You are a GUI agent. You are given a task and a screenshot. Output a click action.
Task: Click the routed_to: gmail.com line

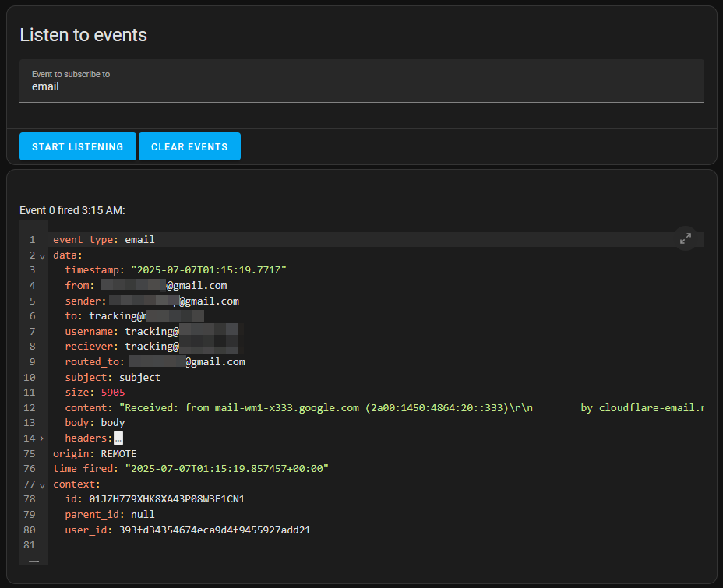coord(155,361)
